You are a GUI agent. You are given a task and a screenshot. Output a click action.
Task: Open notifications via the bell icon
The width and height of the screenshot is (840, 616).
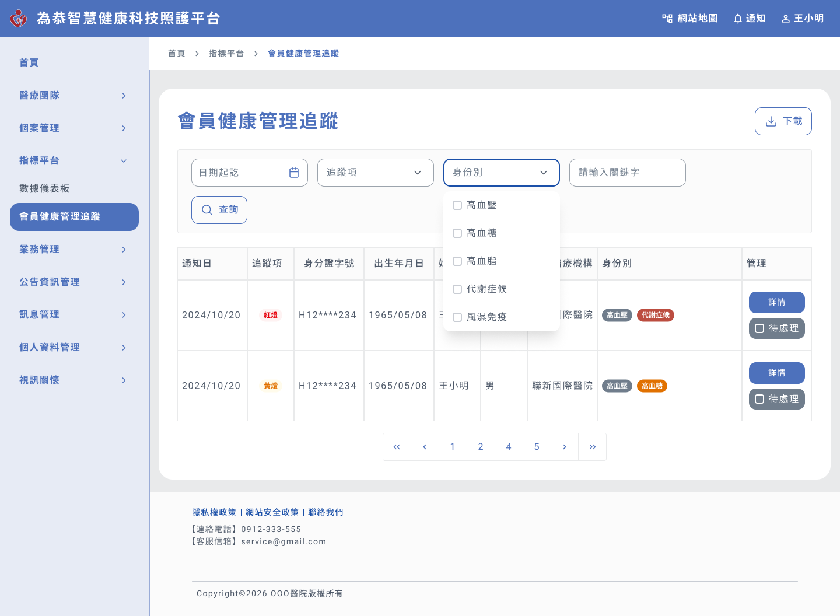coord(738,19)
